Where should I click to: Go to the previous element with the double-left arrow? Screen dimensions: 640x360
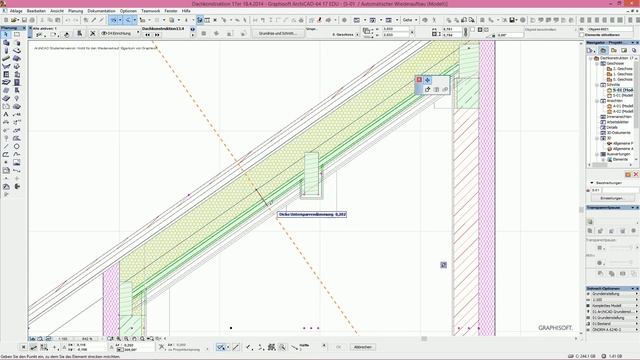pyautogui.click(x=147, y=35)
